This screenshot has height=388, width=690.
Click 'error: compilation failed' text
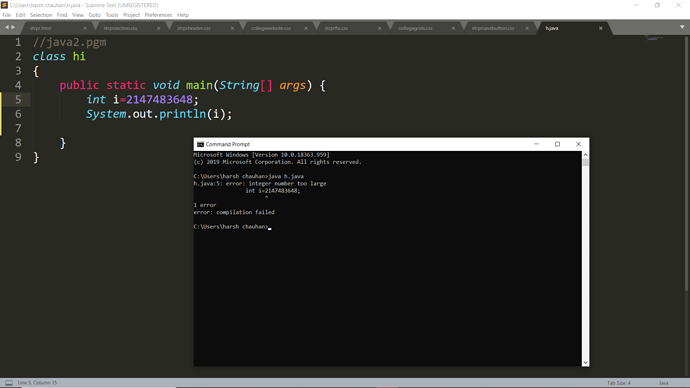[234, 212]
